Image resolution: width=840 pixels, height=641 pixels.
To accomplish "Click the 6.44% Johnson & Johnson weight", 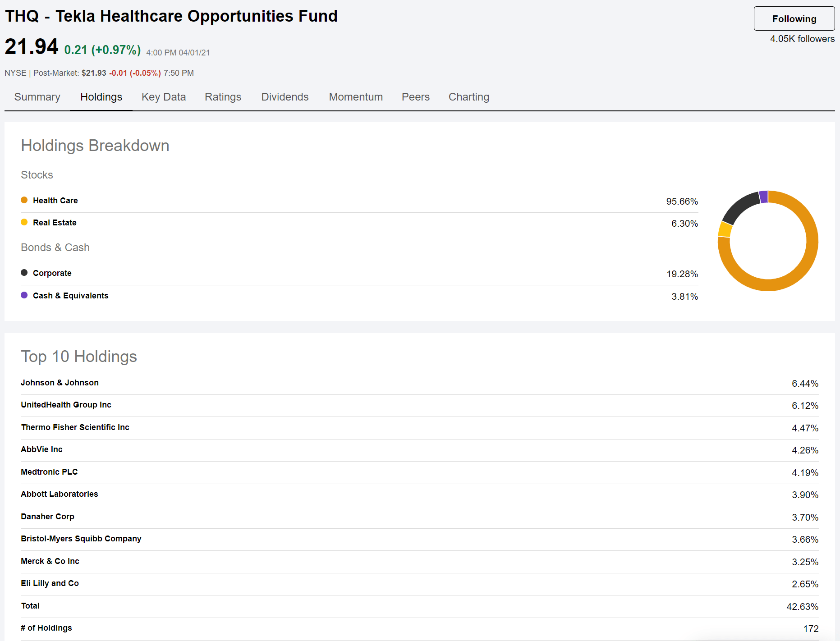I will (x=805, y=384).
